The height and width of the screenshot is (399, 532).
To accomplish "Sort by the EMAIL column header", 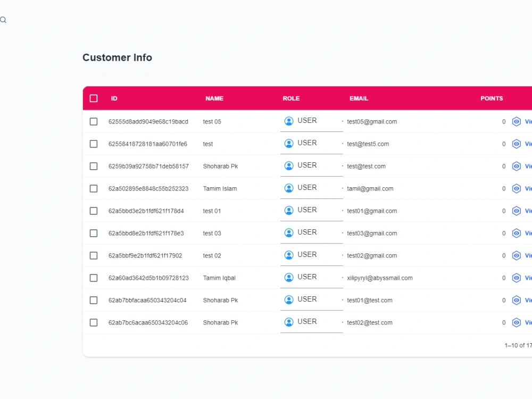I will (x=359, y=98).
